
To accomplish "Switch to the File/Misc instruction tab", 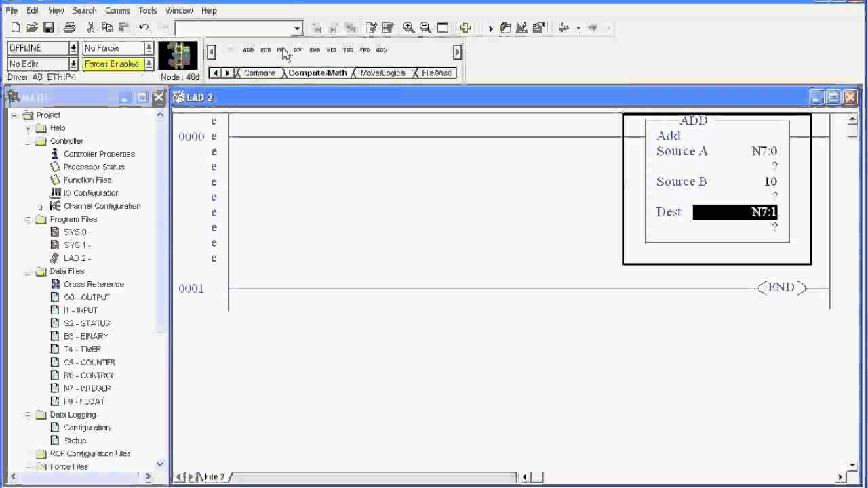I will [x=437, y=73].
